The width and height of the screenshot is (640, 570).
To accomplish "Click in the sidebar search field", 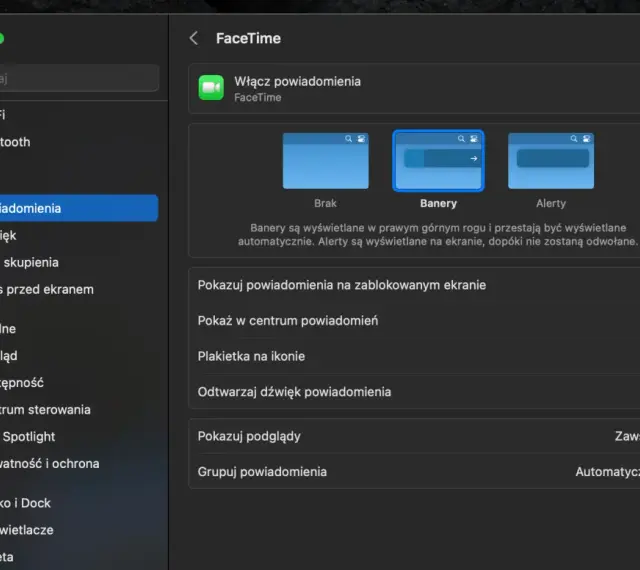I will [79, 78].
